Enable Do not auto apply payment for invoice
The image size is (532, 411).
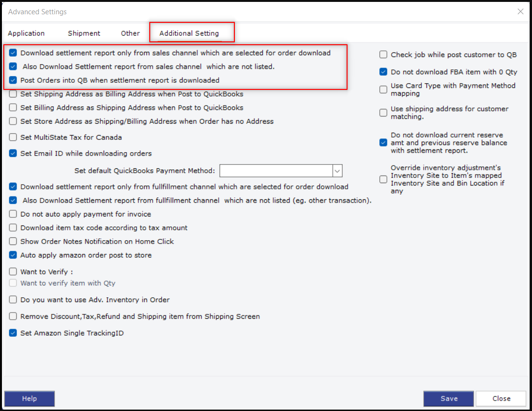[x=13, y=214]
